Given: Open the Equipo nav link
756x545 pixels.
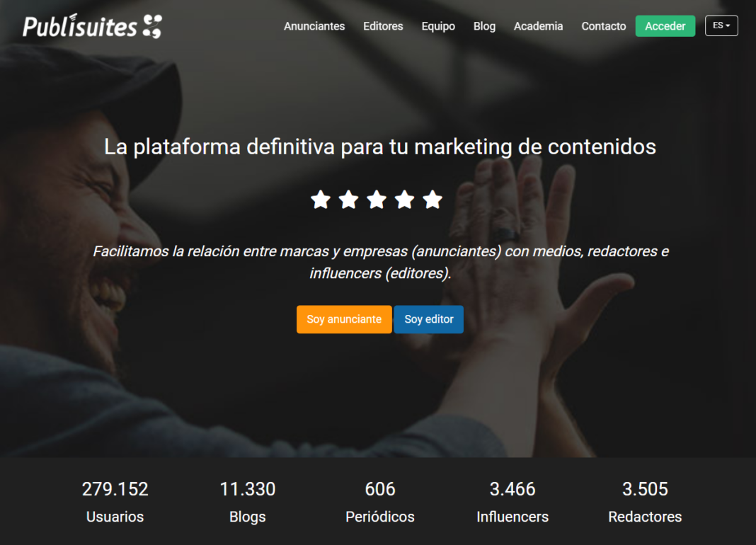Looking at the screenshot, I should click(x=438, y=26).
